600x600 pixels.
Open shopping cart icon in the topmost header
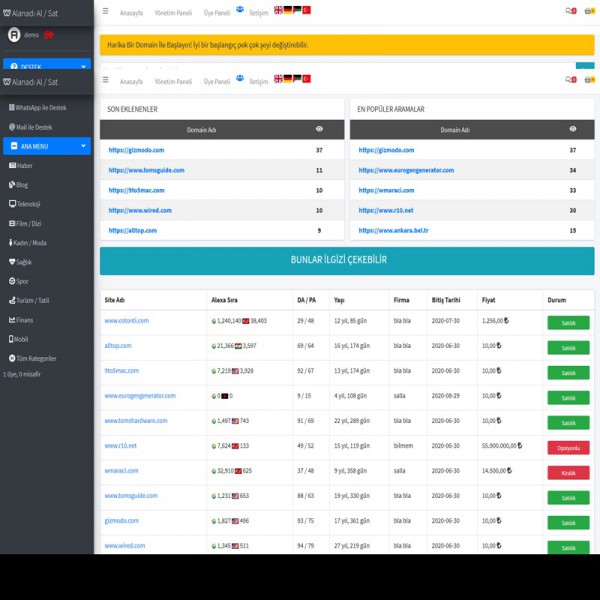pyautogui.click(x=589, y=11)
